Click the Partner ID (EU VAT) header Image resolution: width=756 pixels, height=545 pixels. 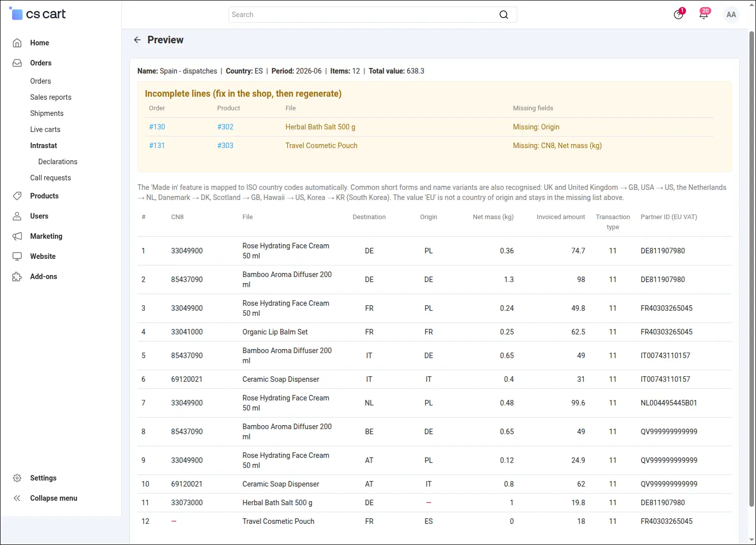tap(668, 217)
